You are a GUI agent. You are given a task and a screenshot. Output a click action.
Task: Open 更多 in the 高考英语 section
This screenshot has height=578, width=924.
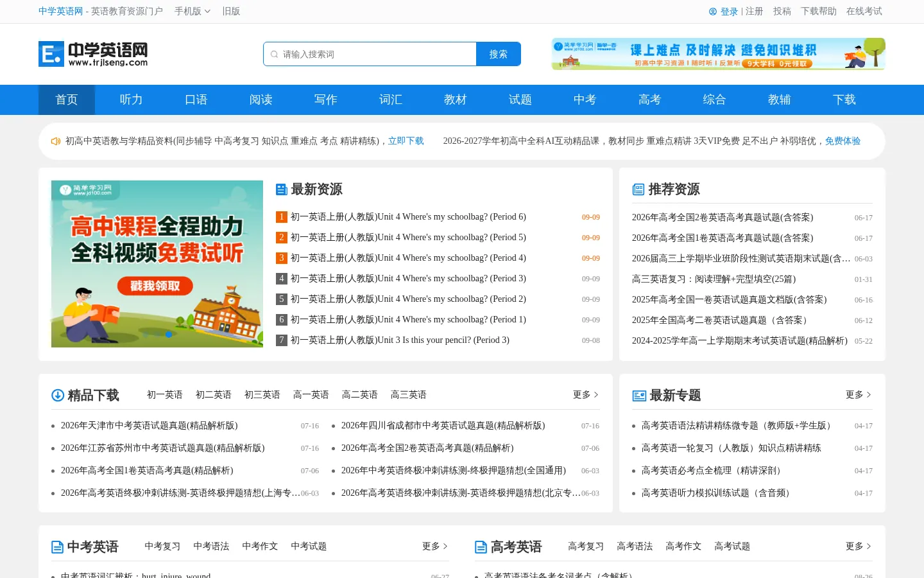[859, 547]
